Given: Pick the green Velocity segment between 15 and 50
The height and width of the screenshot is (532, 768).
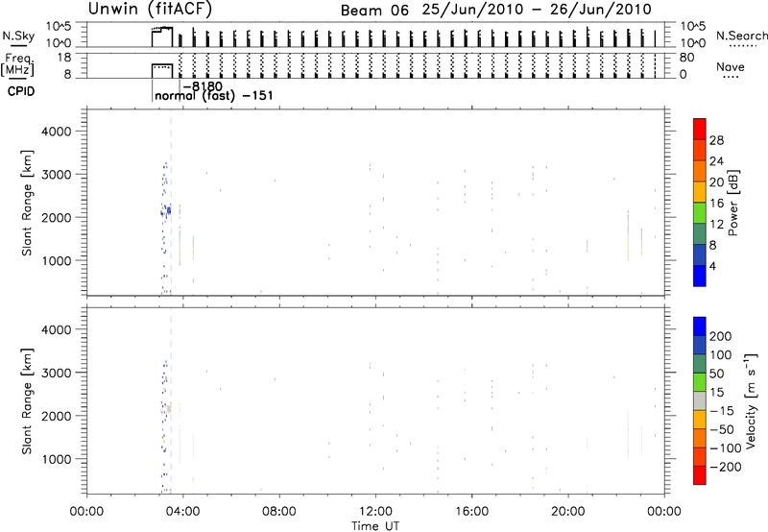Looking at the screenshot, I should (x=700, y=382).
